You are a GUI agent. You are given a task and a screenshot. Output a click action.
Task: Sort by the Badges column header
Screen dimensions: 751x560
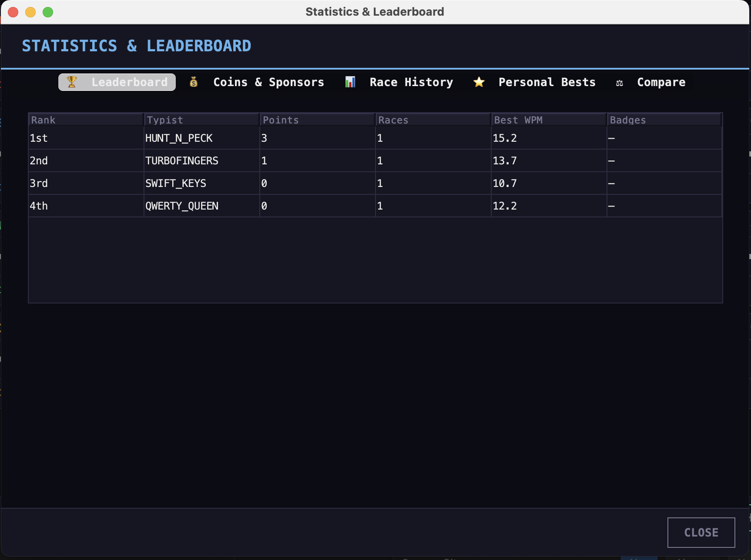pyautogui.click(x=664, y=120)
